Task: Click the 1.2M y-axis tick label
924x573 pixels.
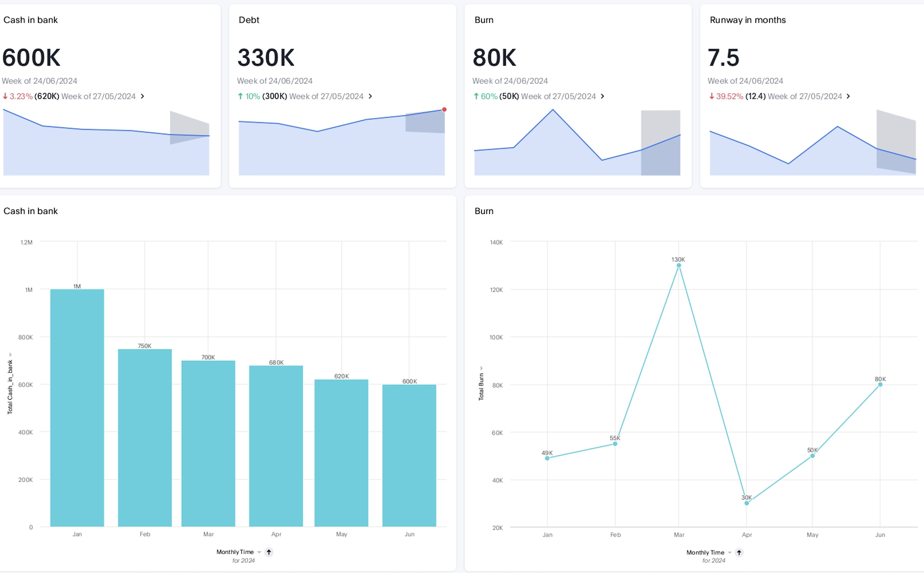Action: tap(27, 242)
